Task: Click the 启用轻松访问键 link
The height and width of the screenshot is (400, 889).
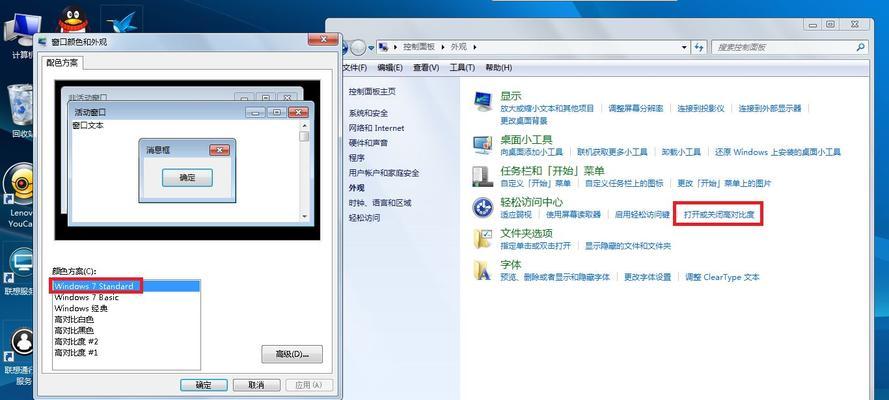Action: tap(642, 215)
